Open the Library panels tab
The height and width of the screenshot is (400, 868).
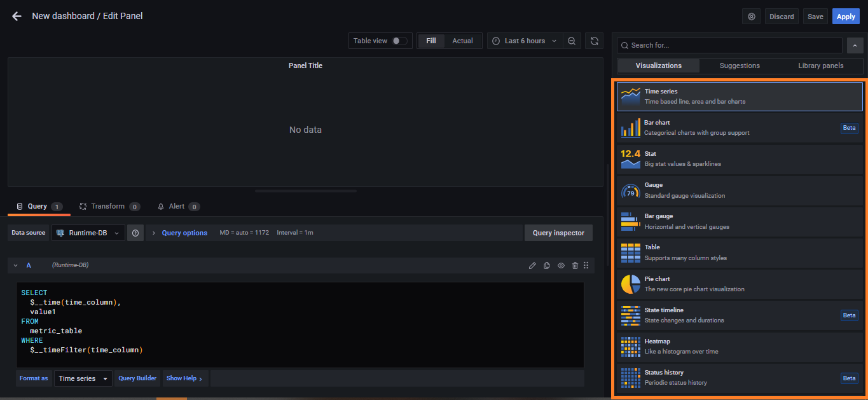pos(821,66)
